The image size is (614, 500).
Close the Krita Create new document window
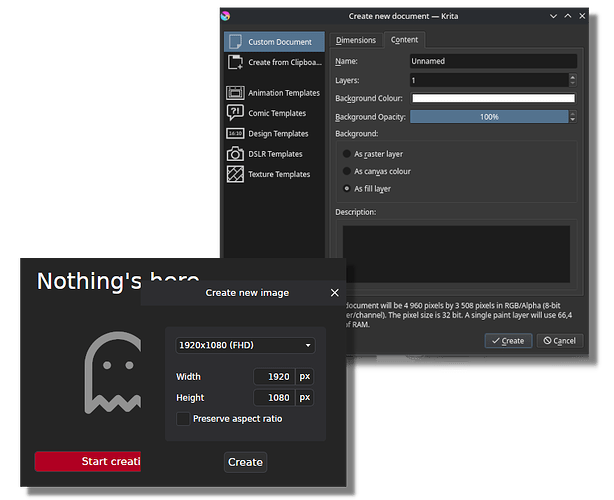[x=582, y=16]
